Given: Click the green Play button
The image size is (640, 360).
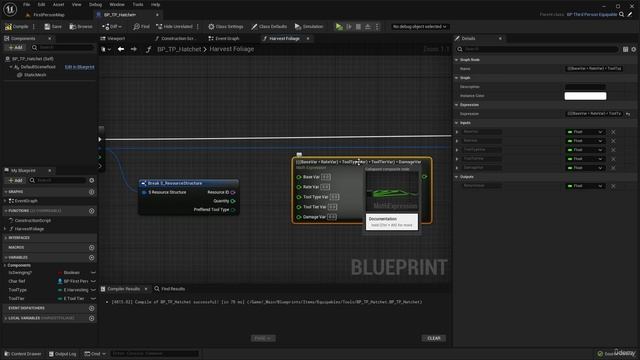Looking at the screenshot, I should tap(339, 27).
